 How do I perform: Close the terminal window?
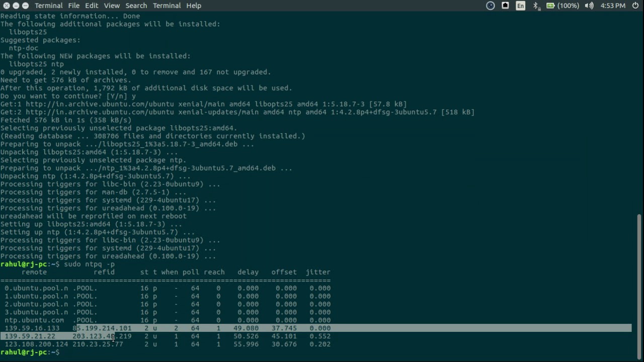pyautogui.click(x=6, y=6)
